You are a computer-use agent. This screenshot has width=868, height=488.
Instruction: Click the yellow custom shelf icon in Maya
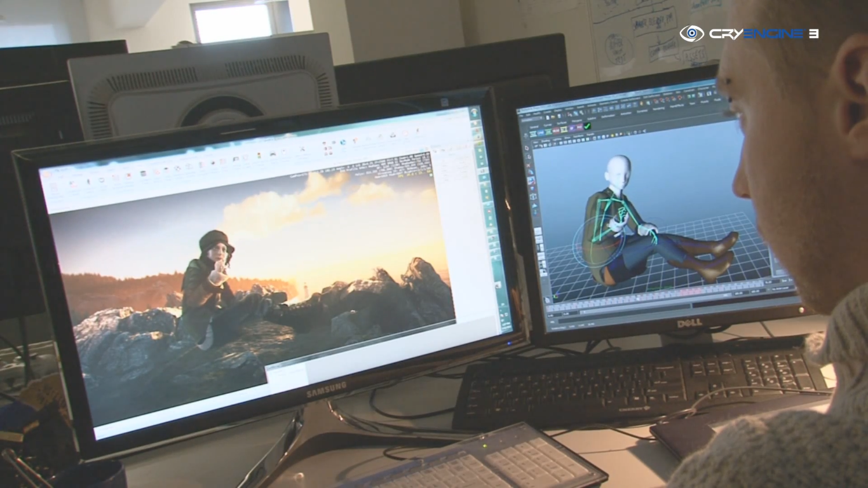pos(564,129)
